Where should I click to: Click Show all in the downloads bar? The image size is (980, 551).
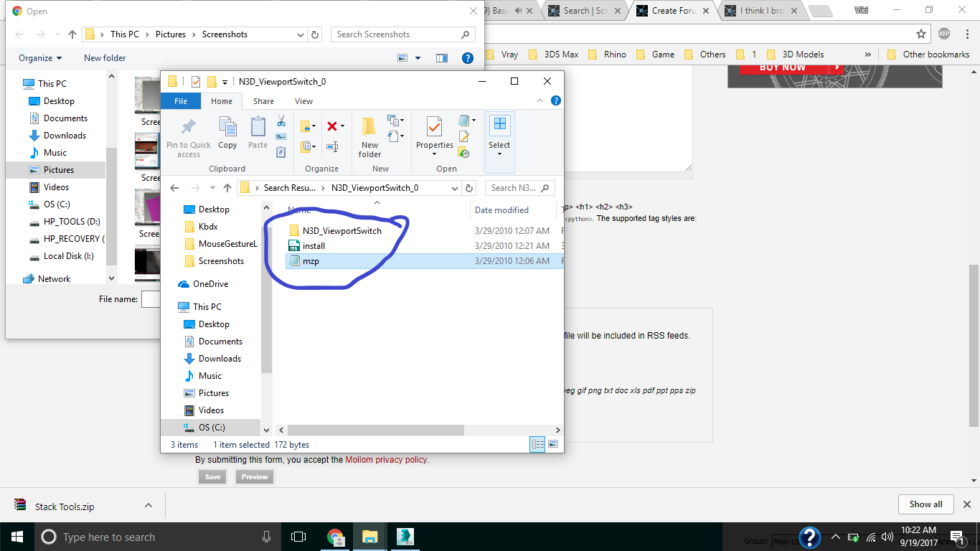[x=925, y=504]
